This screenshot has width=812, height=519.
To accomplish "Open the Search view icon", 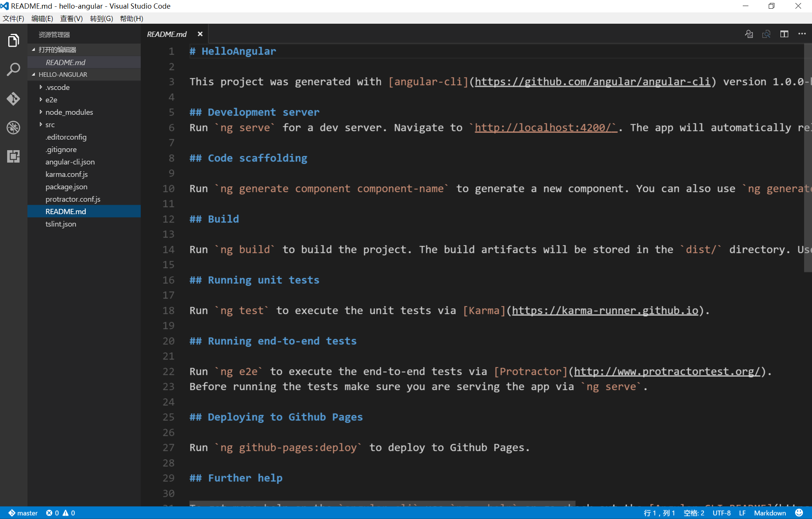I will click(14, 70).
